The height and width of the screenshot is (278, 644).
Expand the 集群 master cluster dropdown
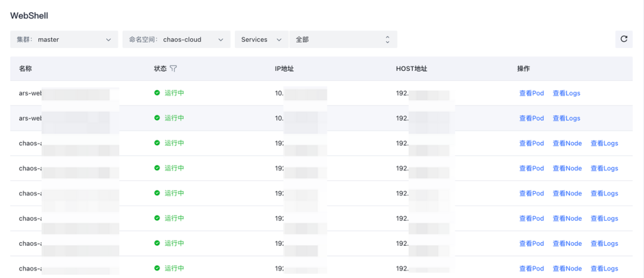pos(64,40)
